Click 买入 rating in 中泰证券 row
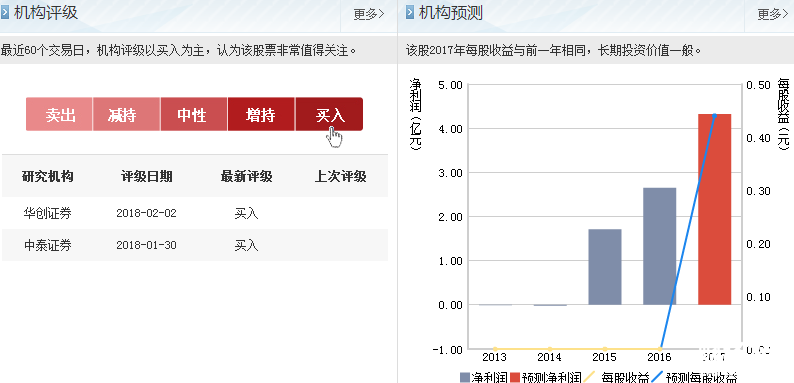794x383 pixels. tap(247, 246)
